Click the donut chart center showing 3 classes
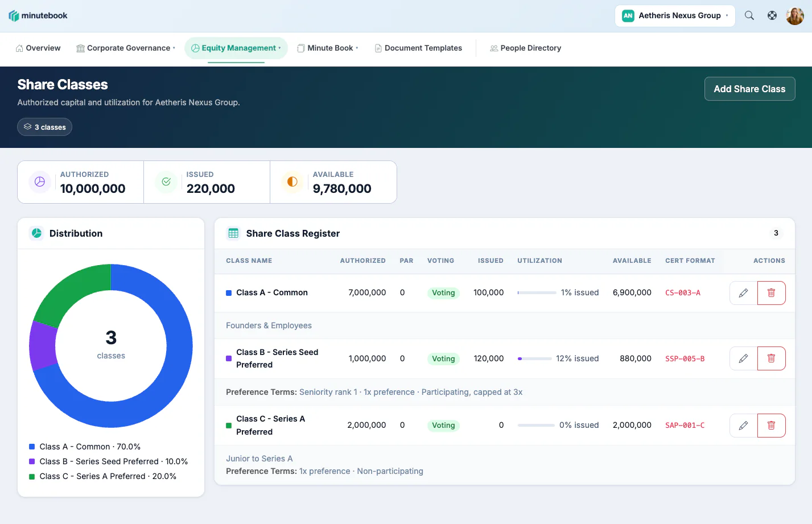 111,345
